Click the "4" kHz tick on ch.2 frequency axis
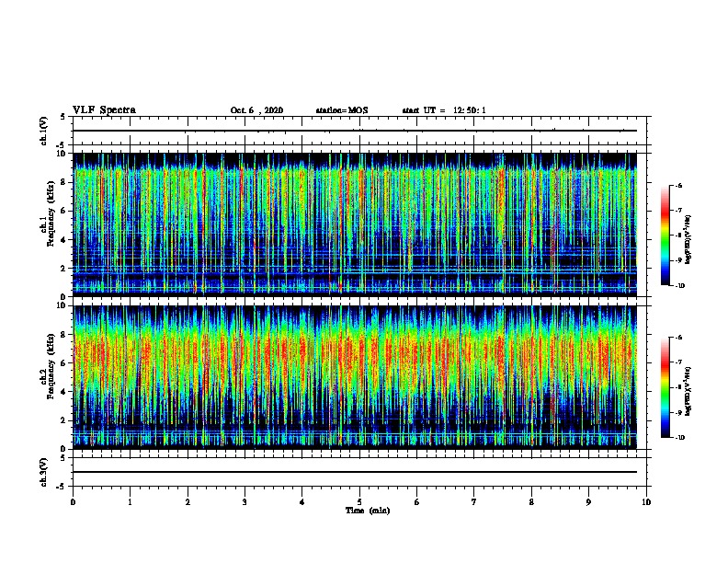728x563 pixels. click(x=63, y=392)
